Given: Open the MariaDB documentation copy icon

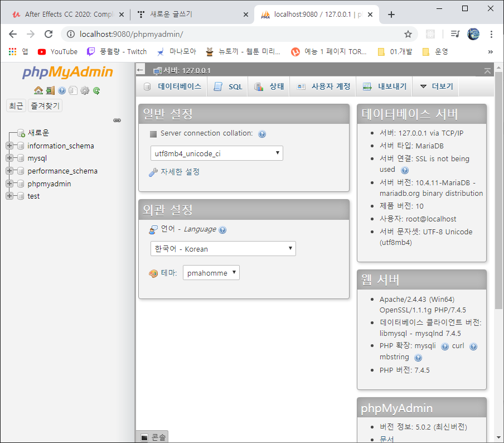Looking at the screenshot, I should pos(73,90).
